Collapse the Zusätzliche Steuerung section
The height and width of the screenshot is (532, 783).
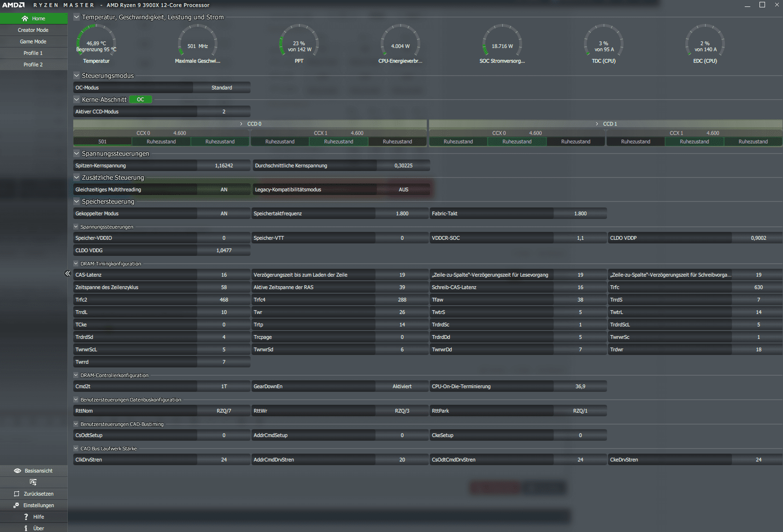pyautogui.click(x=77, y=177)
